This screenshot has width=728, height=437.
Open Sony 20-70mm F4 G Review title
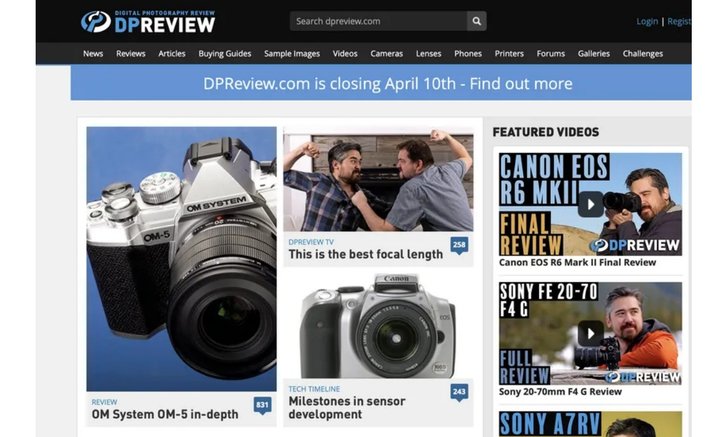560,391
